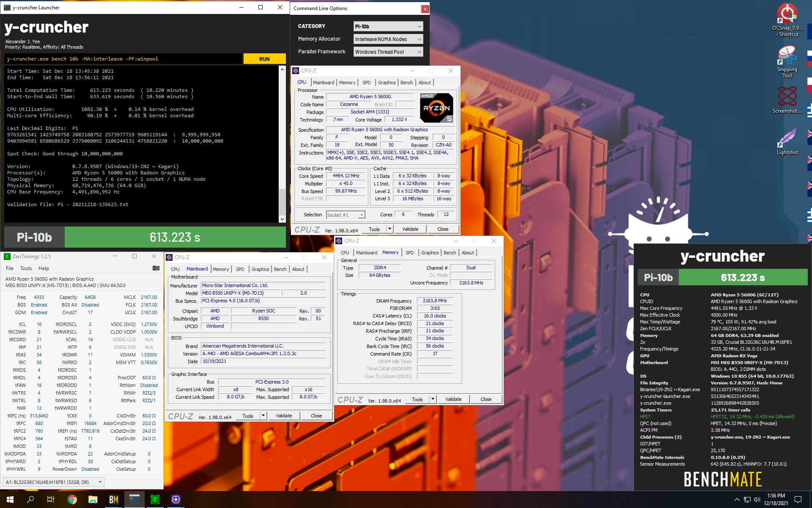Run the y-cruncher benchmark
The width and height of the screenshot is (812, 508).
264,59
